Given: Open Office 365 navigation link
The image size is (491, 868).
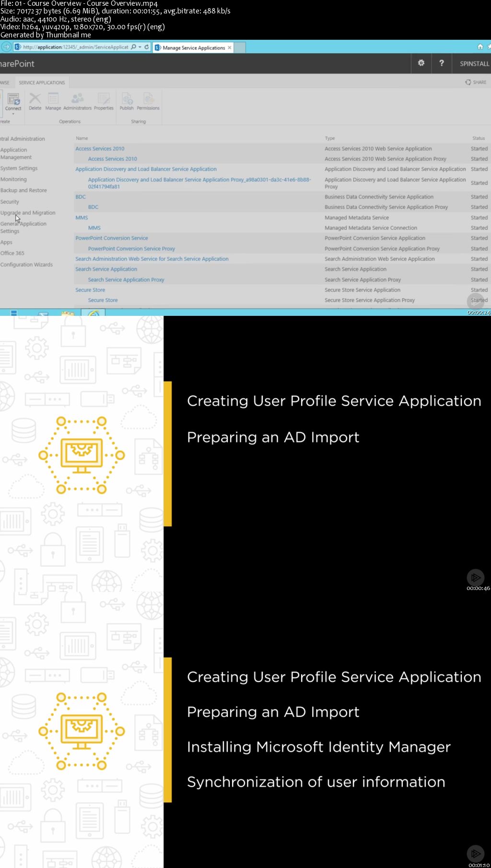Looking at the screenshot, I should pos(12,253).
